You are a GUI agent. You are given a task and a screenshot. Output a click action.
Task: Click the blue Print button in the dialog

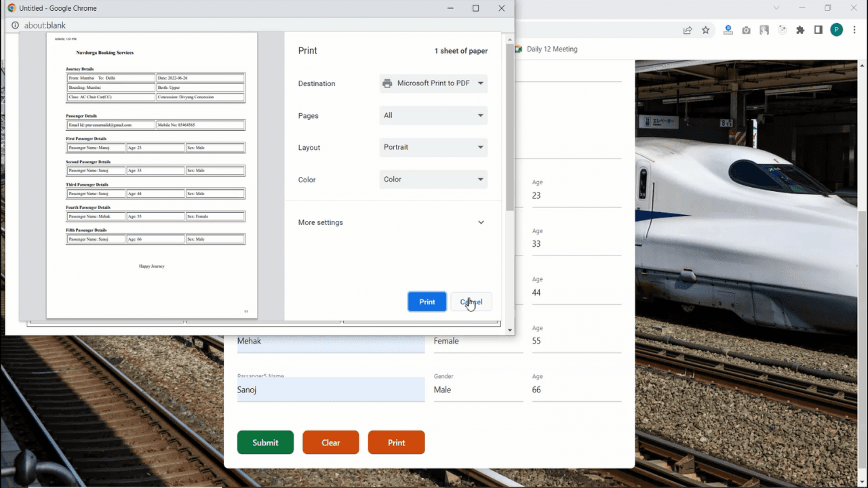click(x=427, y=302)
